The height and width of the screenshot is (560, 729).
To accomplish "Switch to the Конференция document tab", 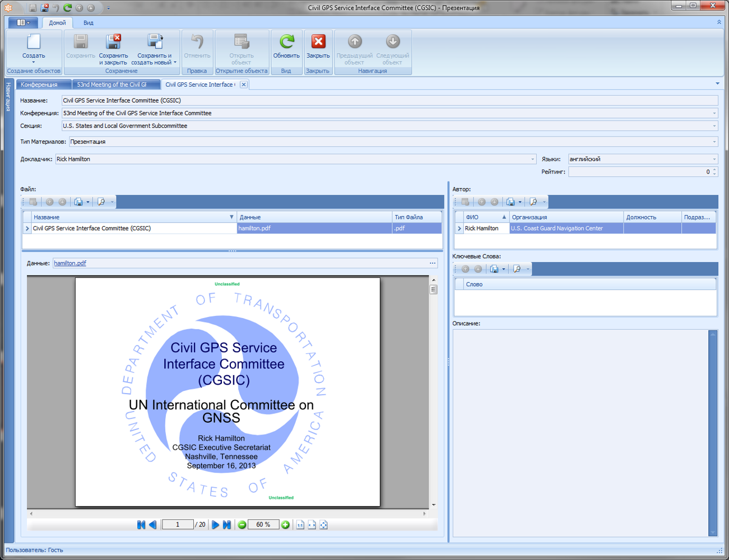I will 44,85.
